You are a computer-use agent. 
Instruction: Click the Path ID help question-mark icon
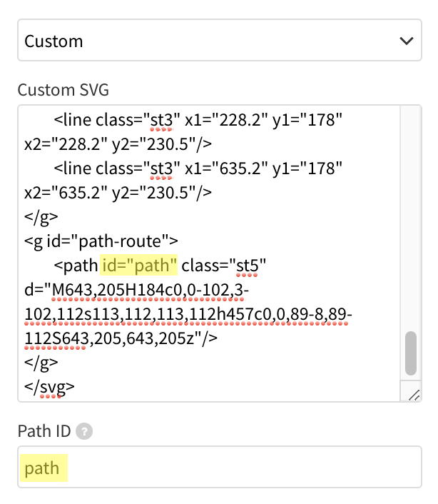85,431
